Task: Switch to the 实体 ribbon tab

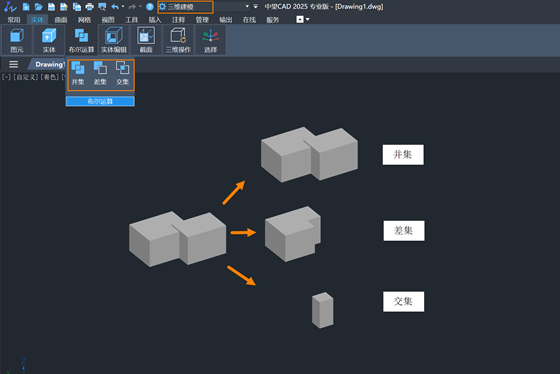Action: [x=37, y=20]
